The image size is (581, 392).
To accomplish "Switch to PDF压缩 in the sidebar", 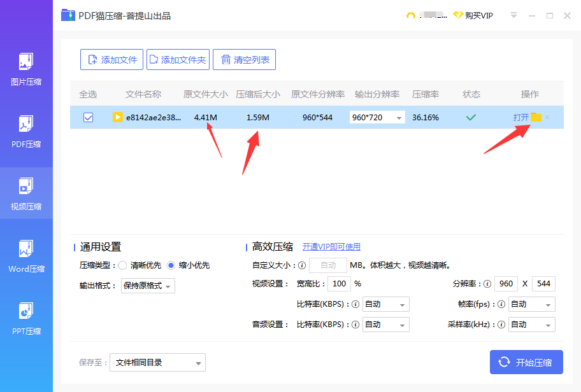I will click(x=26, y=132).
